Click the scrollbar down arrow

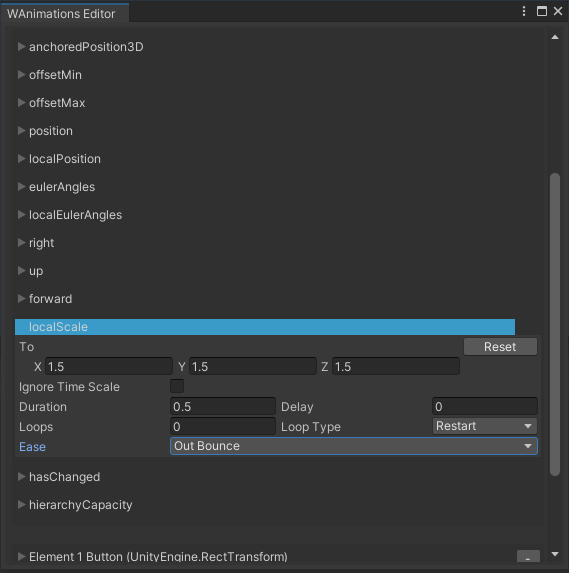[x=555, y=554]
